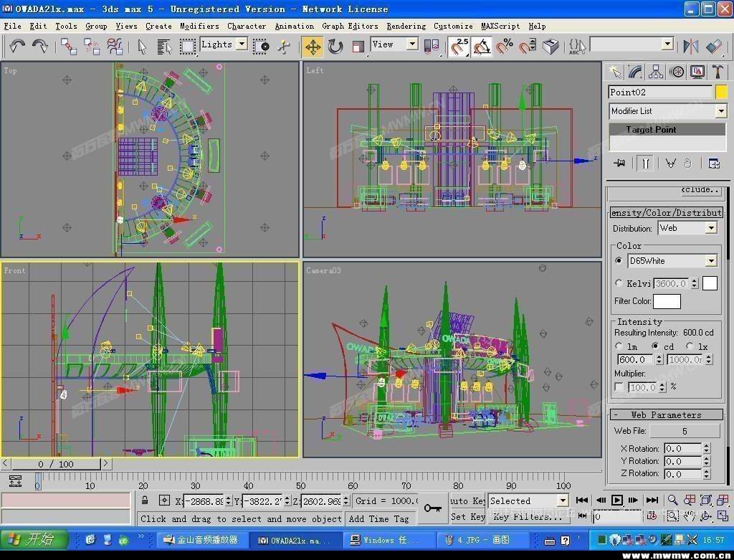The width and height of the screenshot is (734, 560).
Task: Click the Angle Snap icon
Action: click(482, 47)
